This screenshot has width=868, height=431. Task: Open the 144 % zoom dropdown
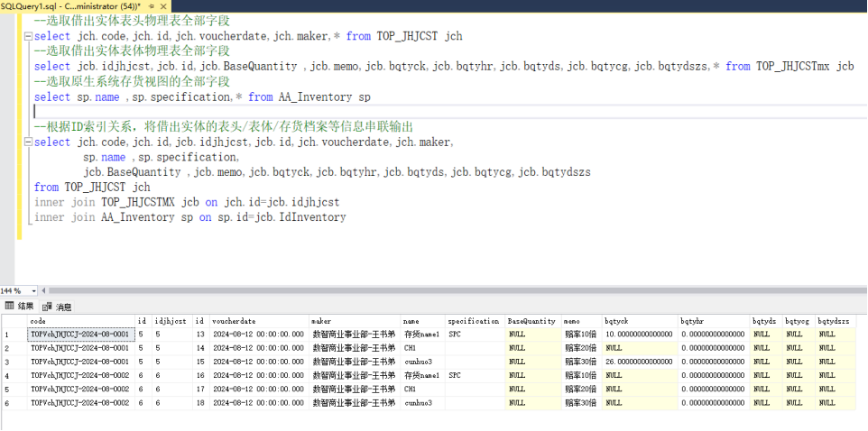(33, 290)
